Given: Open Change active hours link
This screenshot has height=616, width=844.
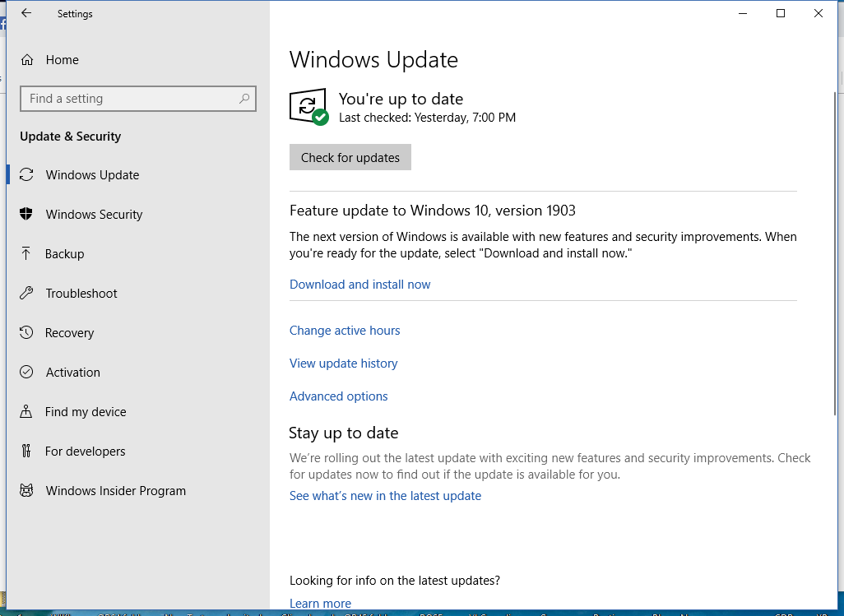Looking at the screenshot, I should [x=345, y=331].
